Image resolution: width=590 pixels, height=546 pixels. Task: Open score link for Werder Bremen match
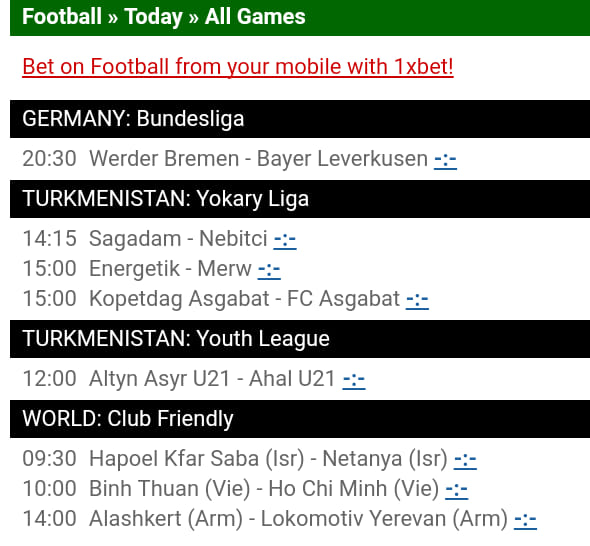[445, 160]
